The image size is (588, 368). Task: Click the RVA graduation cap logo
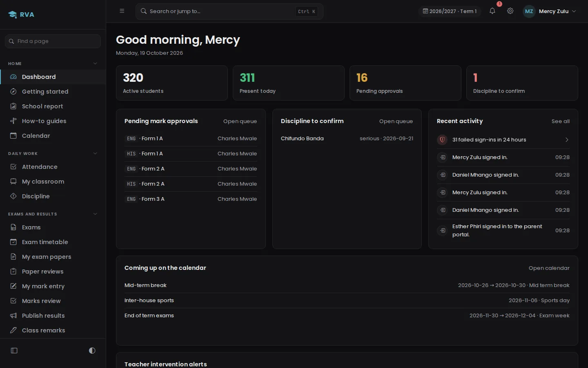(x=13, y=15)
